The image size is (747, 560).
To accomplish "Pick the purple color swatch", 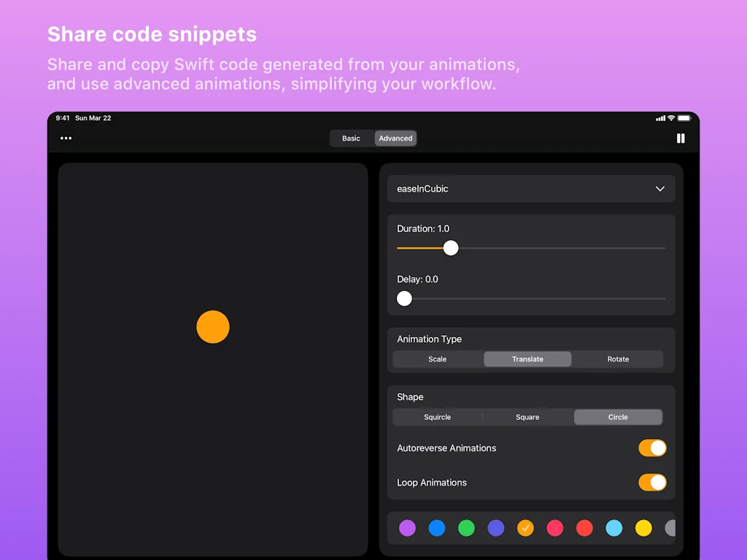I will (408, 528).
